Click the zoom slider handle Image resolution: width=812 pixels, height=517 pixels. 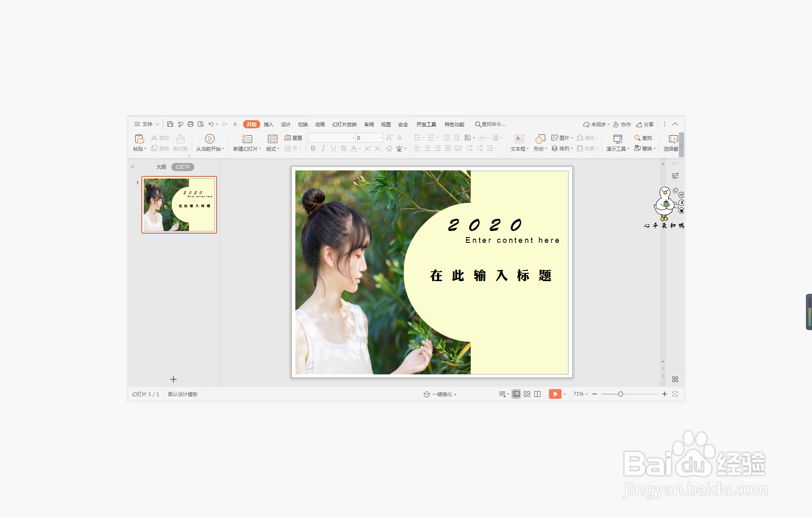click(621, 394)
